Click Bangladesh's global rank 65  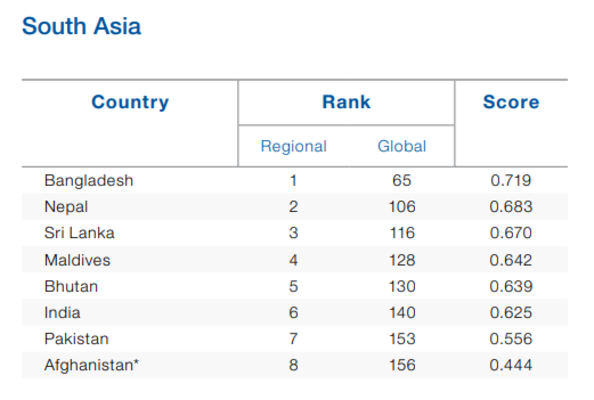point(402,181)
